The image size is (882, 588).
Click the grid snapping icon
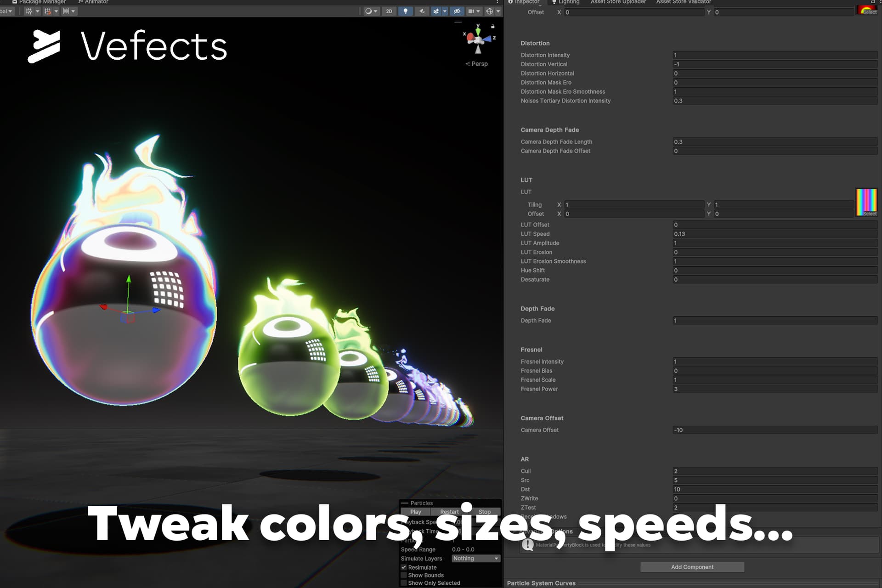click(47, 11)
